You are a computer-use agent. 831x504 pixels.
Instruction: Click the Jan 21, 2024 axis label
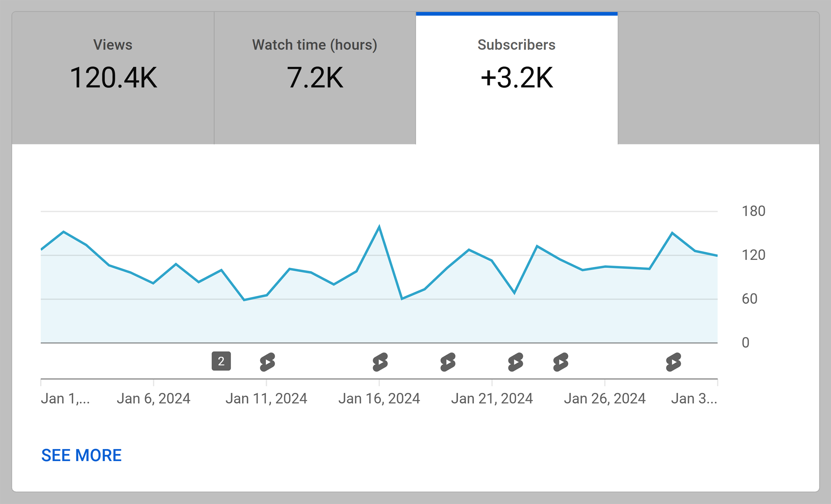pos(492,398)
